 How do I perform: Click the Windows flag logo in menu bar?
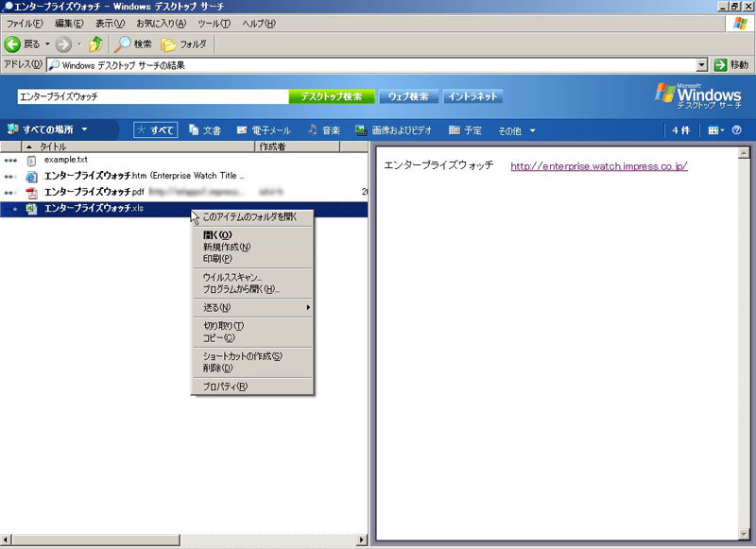740,23
